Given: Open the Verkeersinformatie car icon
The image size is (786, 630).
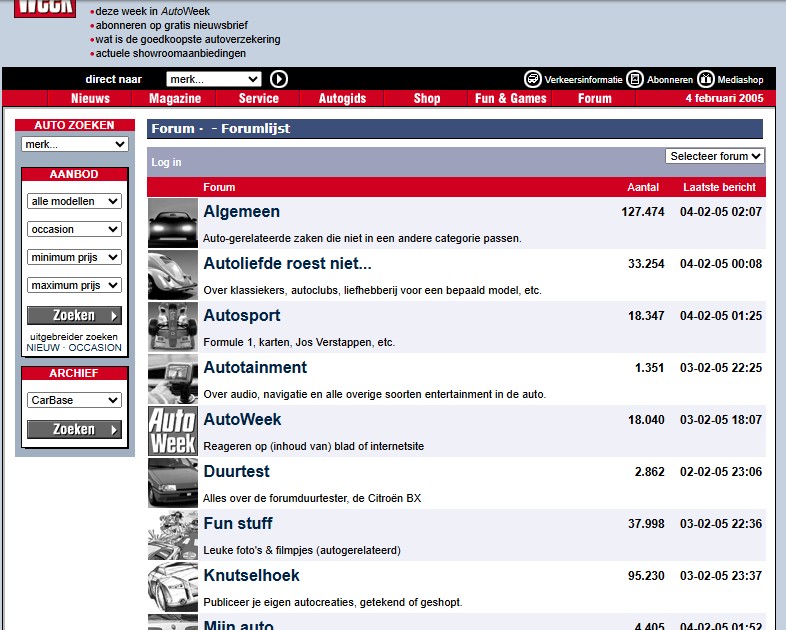Looking at the screenshot, I should coord(532,79).
